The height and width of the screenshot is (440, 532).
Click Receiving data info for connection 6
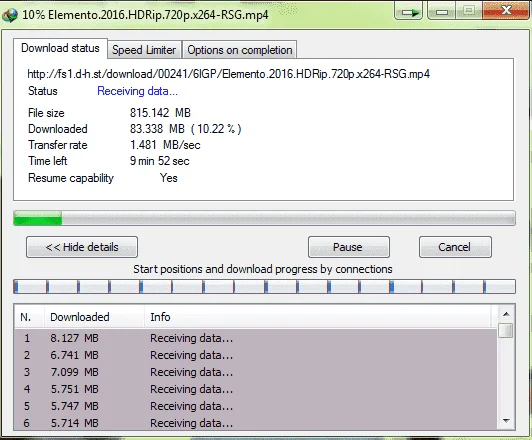click(x=192, y=423)
